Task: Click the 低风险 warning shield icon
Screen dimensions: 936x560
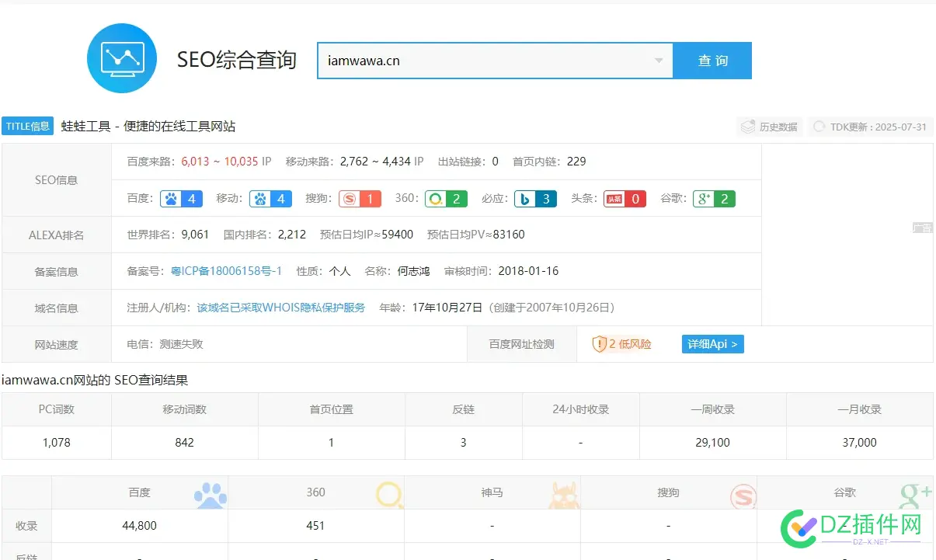Action: point(600,344)
